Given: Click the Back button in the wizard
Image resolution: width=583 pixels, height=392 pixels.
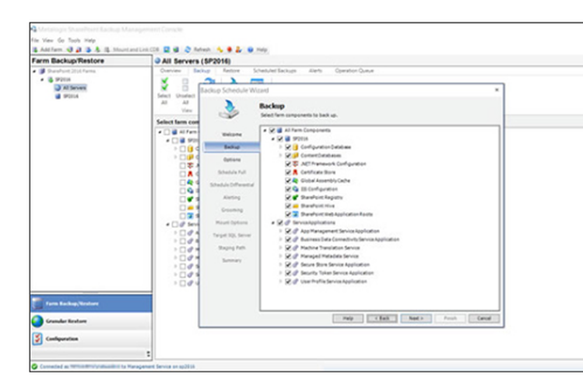Looking at the screenshot, I should [x=382, y=319].
